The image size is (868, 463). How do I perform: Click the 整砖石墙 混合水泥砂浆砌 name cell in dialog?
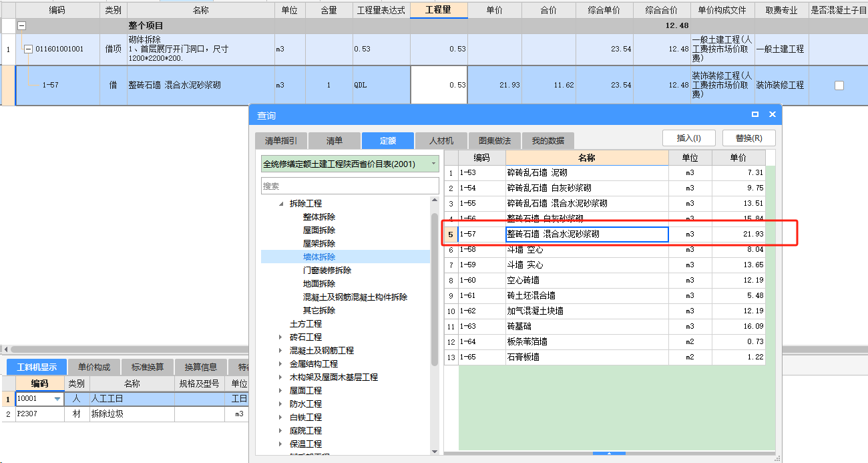point(587,235)
